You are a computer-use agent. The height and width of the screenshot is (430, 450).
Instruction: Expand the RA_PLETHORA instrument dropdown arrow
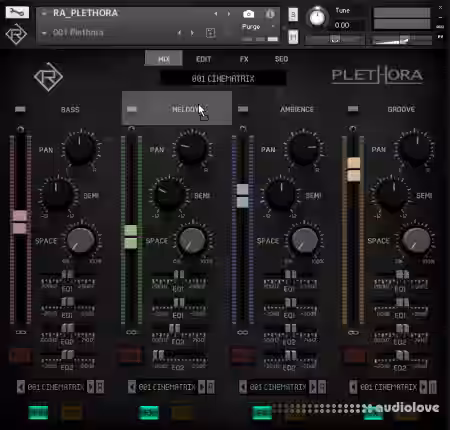pyautogui.click(x=44, y=13)
